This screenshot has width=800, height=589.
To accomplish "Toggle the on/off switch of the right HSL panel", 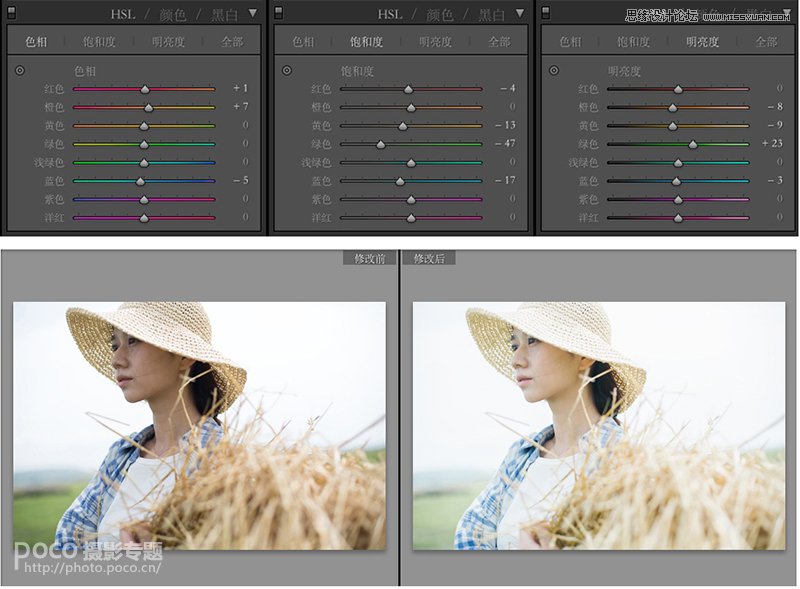I will [x=546, y=13].
